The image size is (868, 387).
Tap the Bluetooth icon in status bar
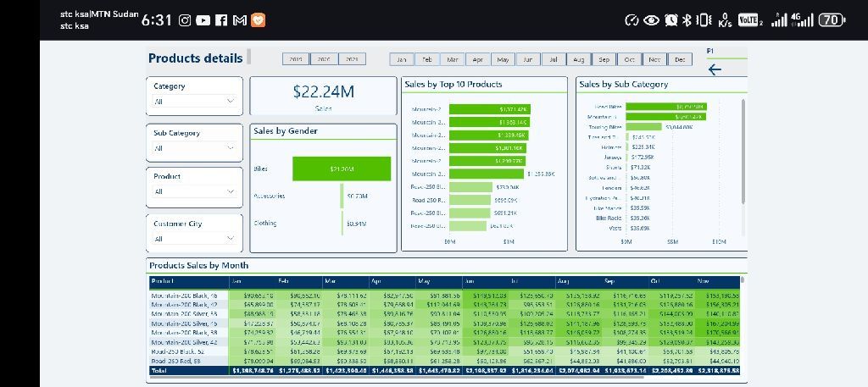pyautogui.click(x=687, y=20)
